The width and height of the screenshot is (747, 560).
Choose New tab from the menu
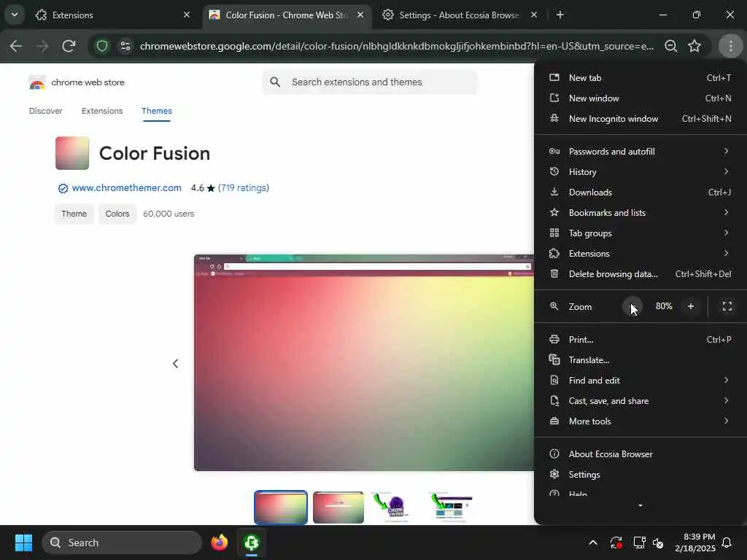pos(640,77)
